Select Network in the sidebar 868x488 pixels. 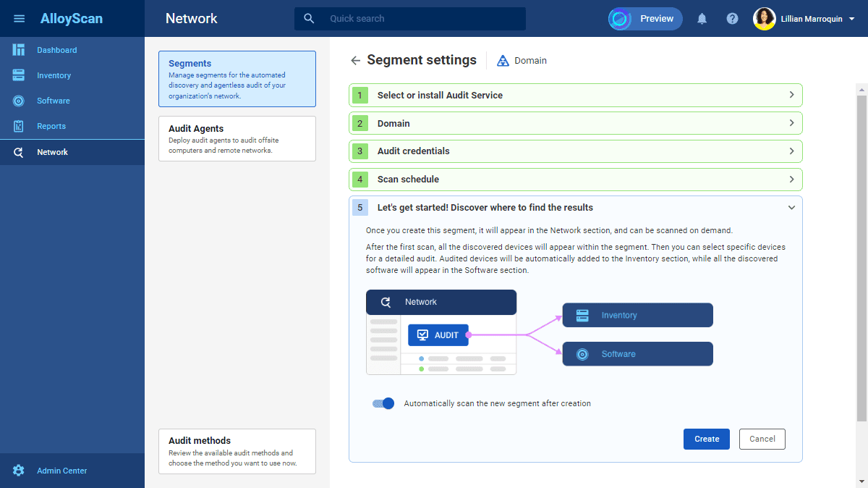(72, 152)
